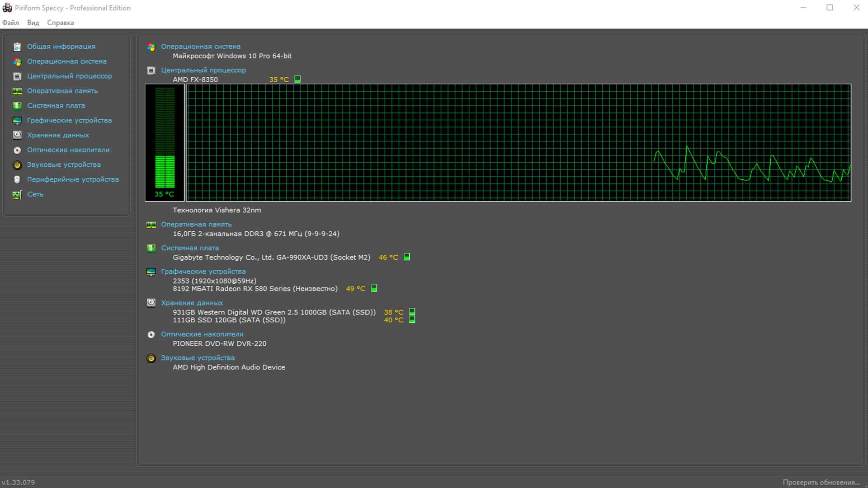This screenshot has width=868, height=488.
Task: Select Периферийные устройства in sidebar
Action: click(x=73, y=179)
